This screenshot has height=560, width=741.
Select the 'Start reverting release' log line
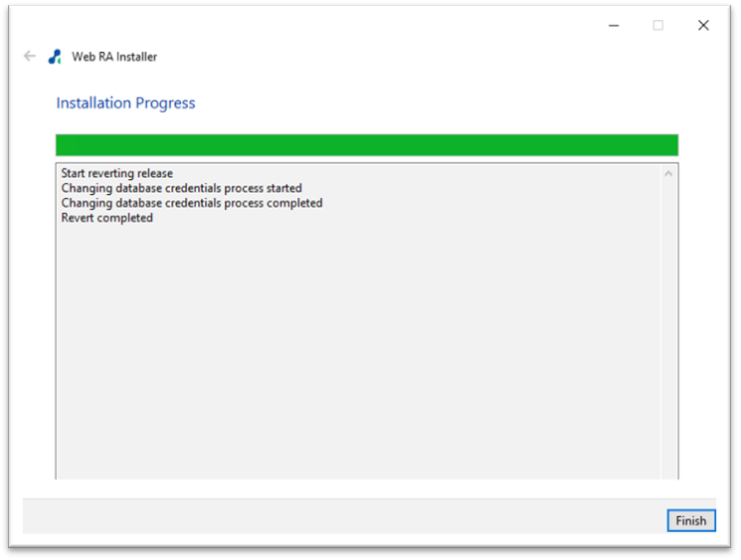116,174
